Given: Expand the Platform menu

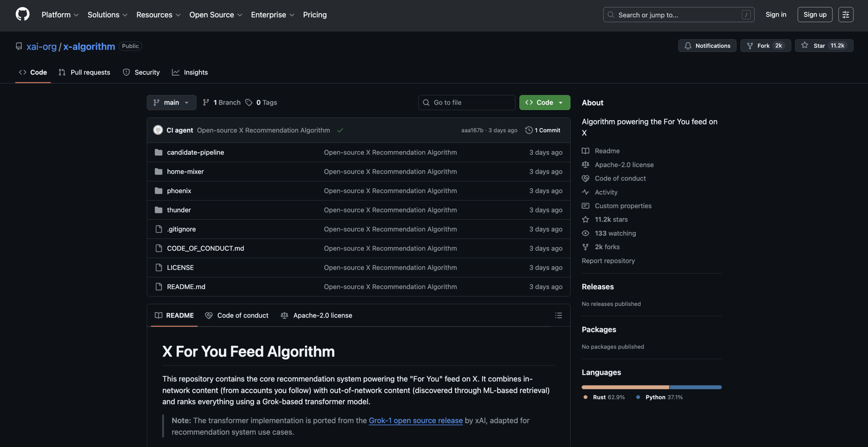Looking at the screenshot, I should click(60, 15).
